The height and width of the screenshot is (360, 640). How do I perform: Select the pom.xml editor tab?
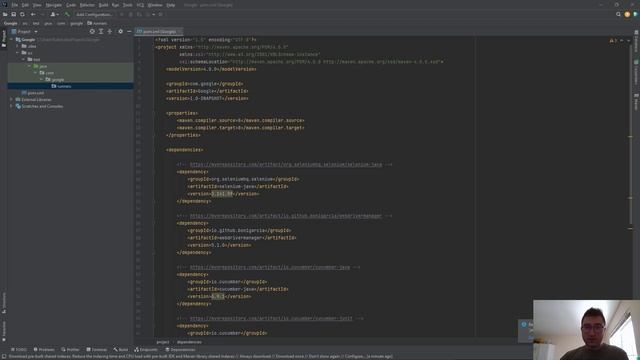(x=159, y=31)
